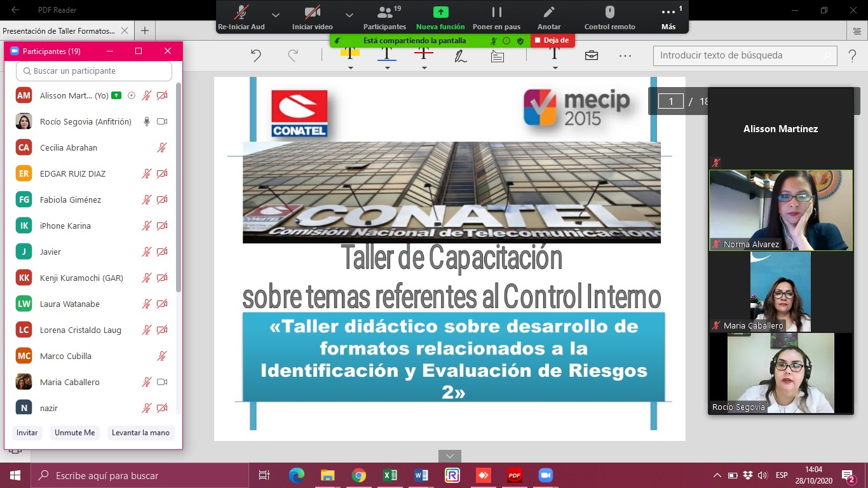Click the Re-Iniciar Audio microphone icon
This screenshot has height=488, width=868.
[241, 13]
